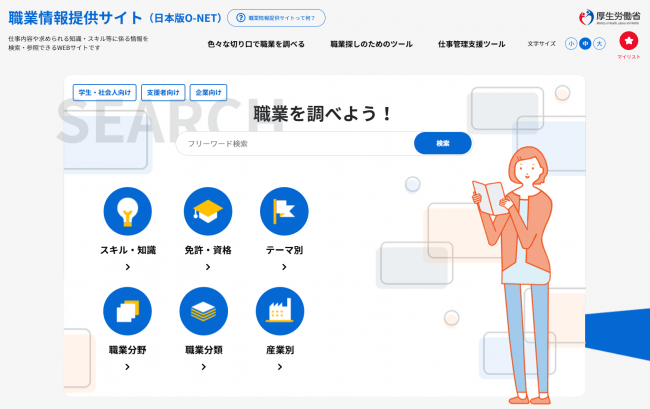Set text size to 大
The height and width of the screenshot is (409, 650).
pyautogui.click(x=599, y=44)
